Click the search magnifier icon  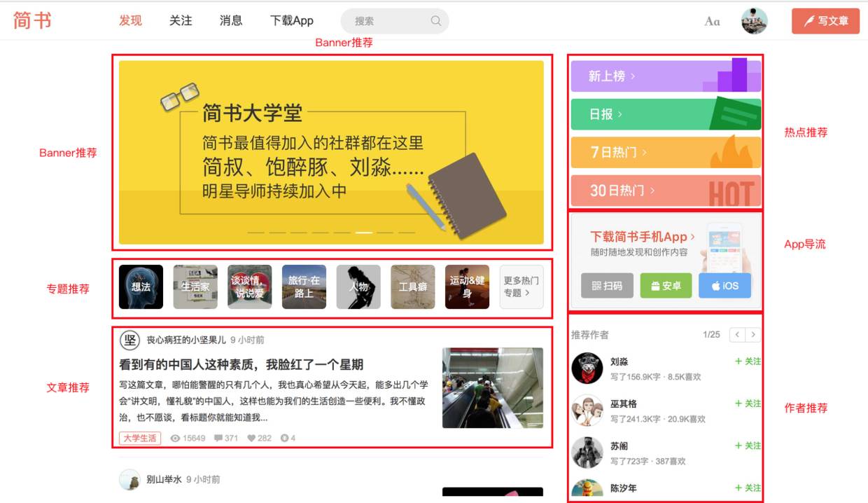pyautogui.click(x=436, y=21)
